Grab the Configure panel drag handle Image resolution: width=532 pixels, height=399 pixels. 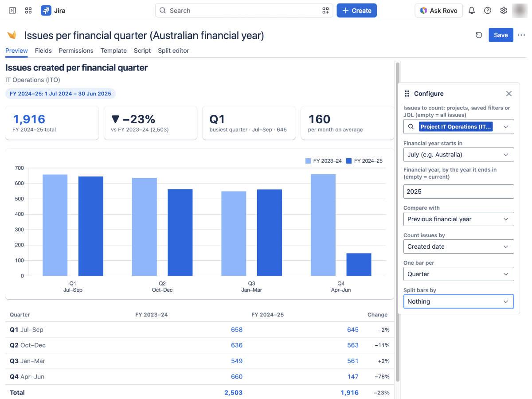click(407, 94)
